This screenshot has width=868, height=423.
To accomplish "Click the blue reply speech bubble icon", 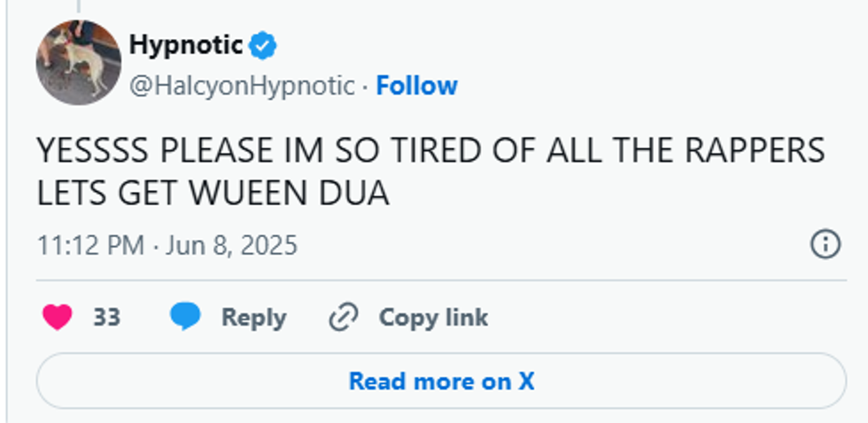I will click(185, 317).
